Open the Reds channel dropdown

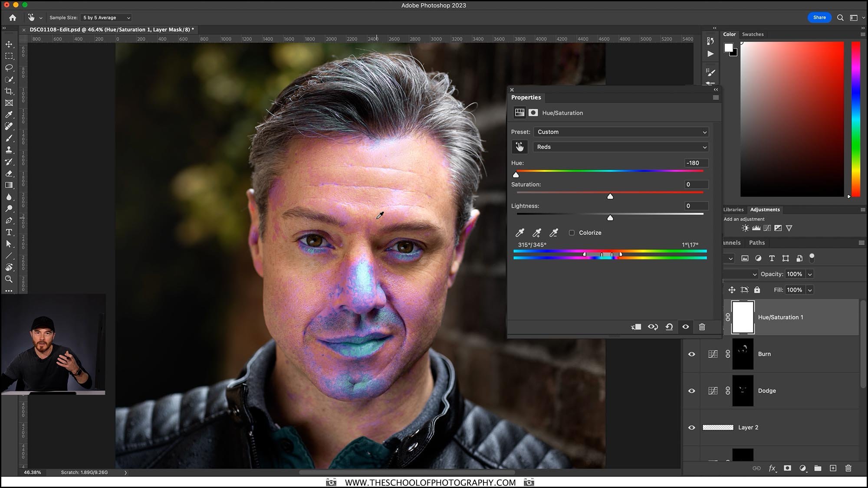pos(621,147)
